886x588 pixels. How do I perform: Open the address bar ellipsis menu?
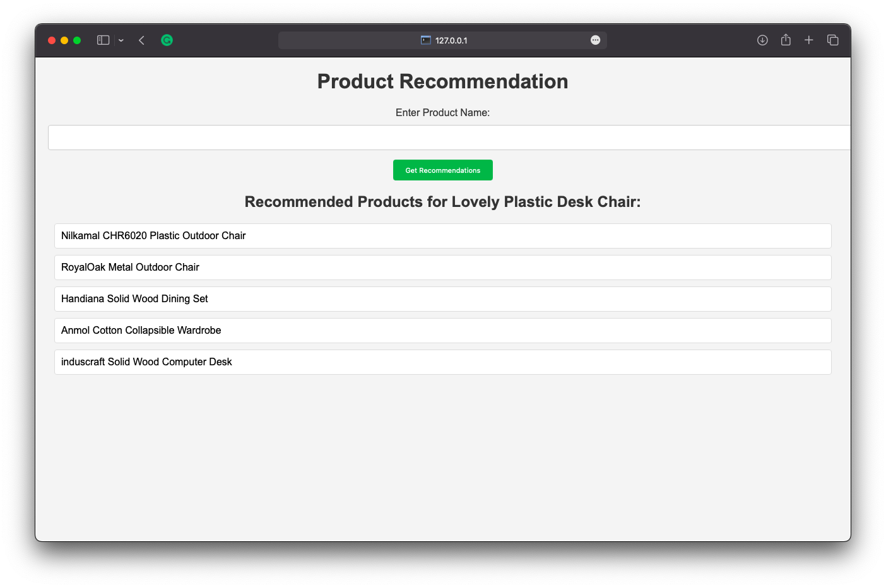click(x=595, y=40)
